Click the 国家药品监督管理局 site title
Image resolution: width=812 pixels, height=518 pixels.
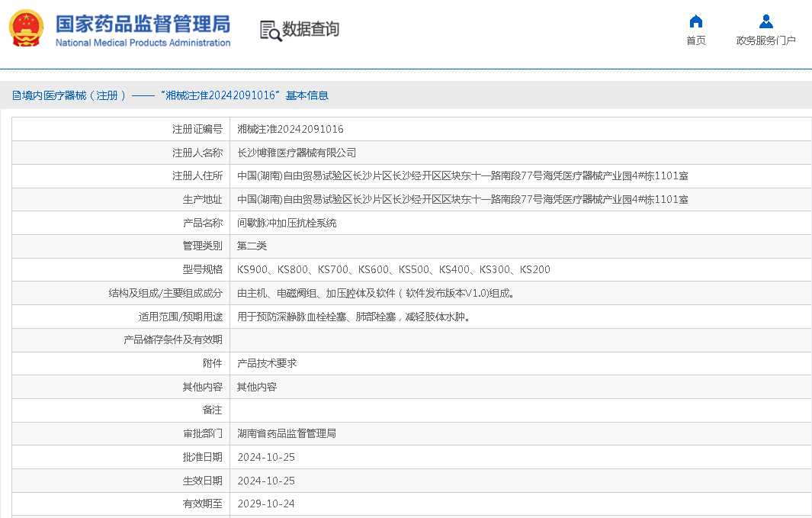(143, 23)
